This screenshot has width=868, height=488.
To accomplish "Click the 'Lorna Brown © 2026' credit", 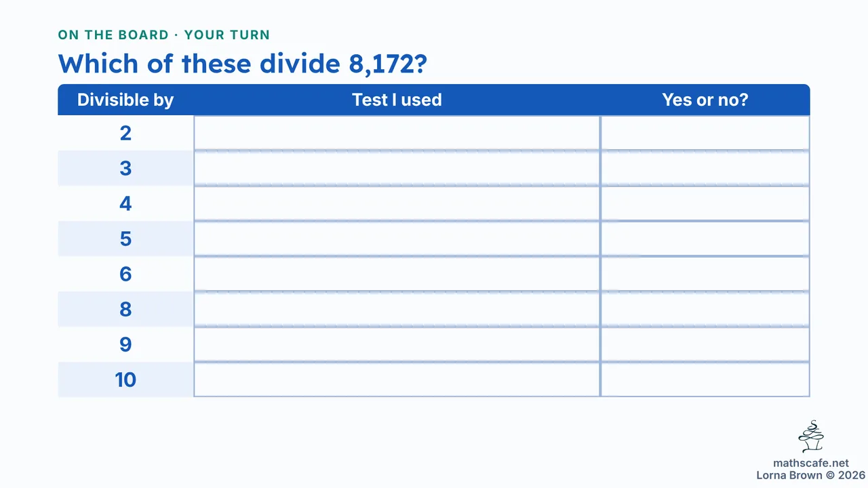I will point(811,475).
